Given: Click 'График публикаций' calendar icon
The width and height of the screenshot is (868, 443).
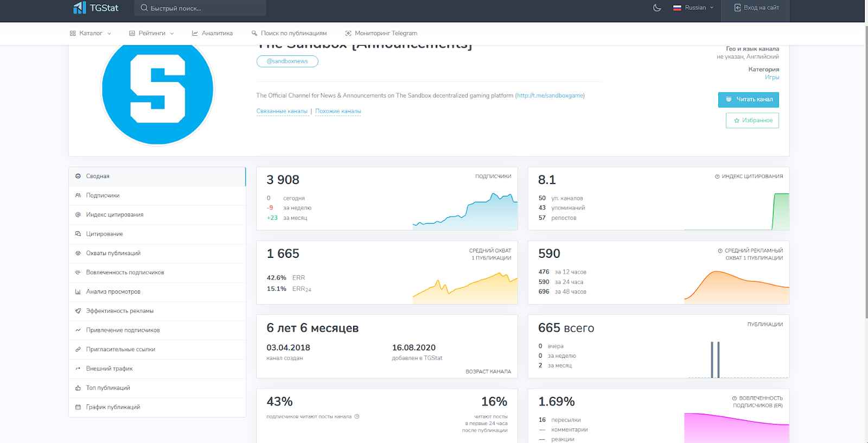Looking at the screenshot, I should tap(78, 407).
